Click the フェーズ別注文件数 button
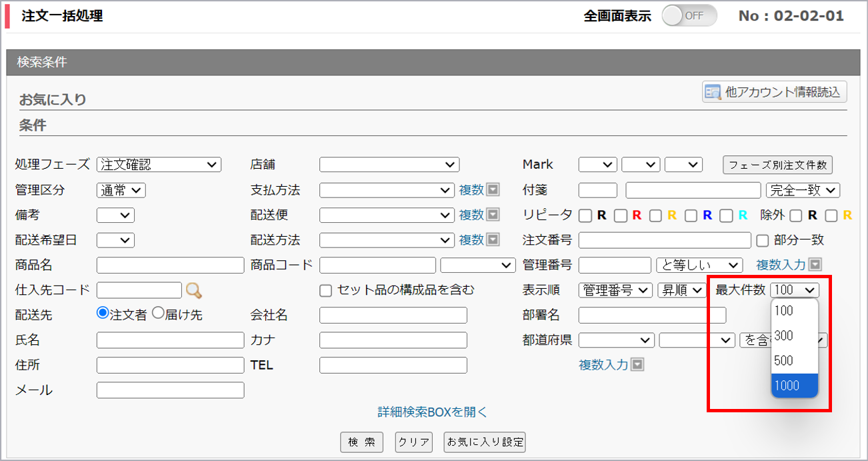The width and height of the screenshot is (868, 461). point(777,165)
